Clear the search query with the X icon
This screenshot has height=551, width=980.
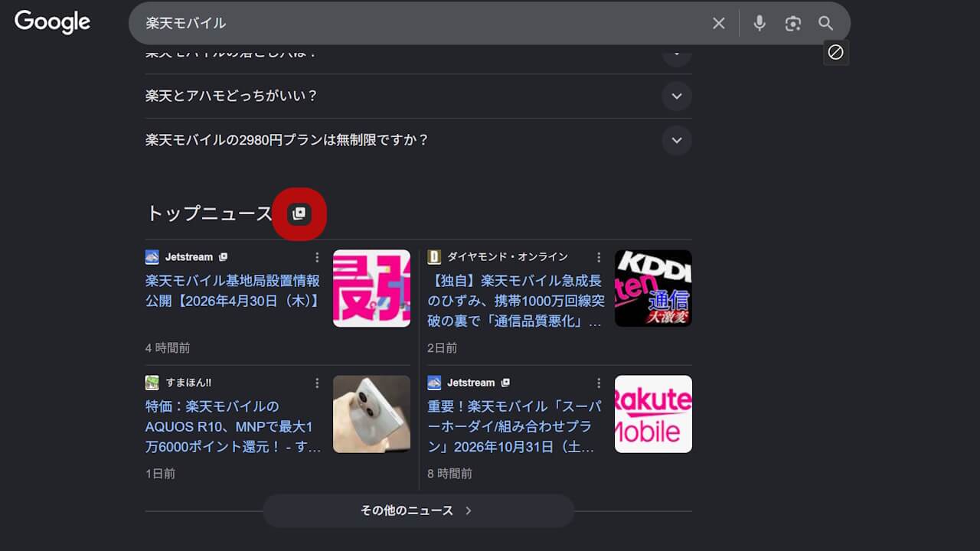point(718,23)
